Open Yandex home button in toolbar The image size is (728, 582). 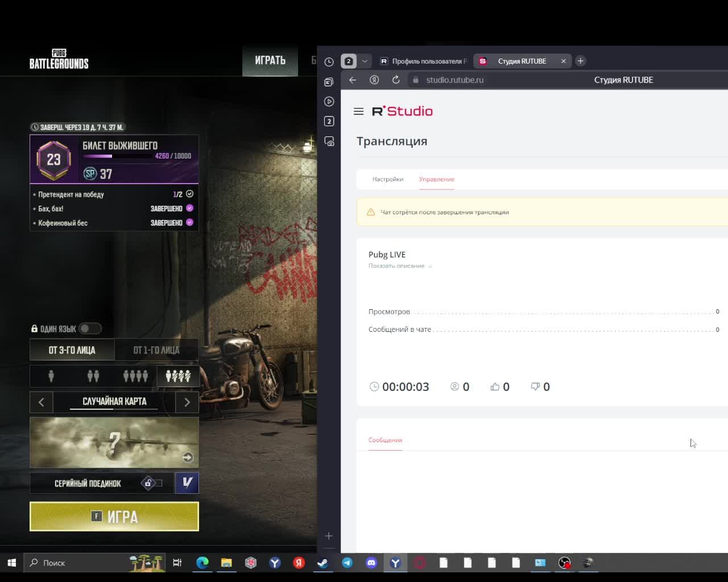[374, 80]
